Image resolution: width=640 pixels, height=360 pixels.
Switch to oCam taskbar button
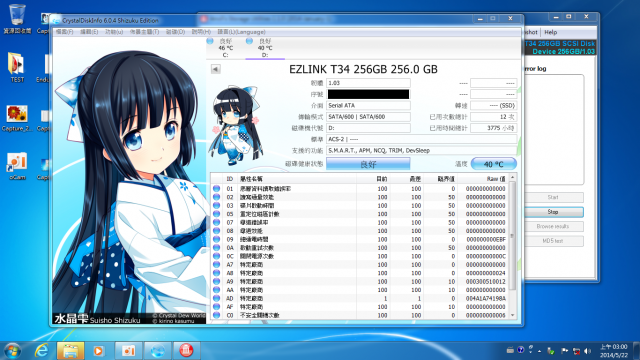[x=128, y=351]
